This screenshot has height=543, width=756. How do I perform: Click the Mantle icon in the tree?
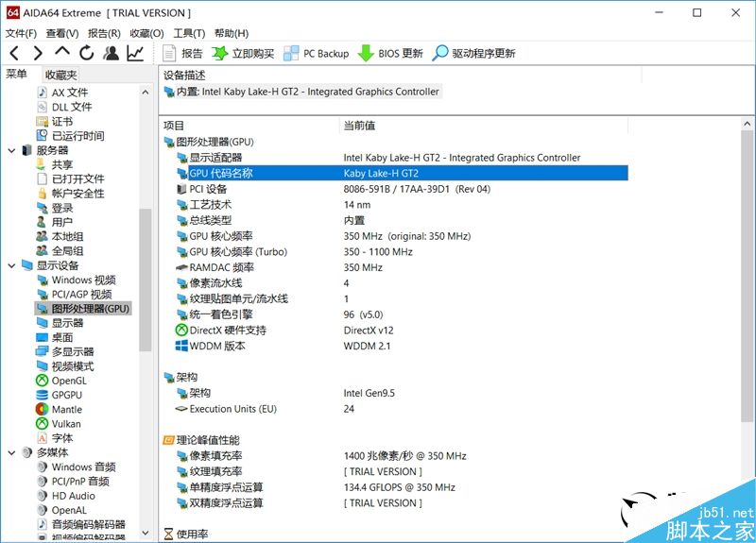point(43,410)
